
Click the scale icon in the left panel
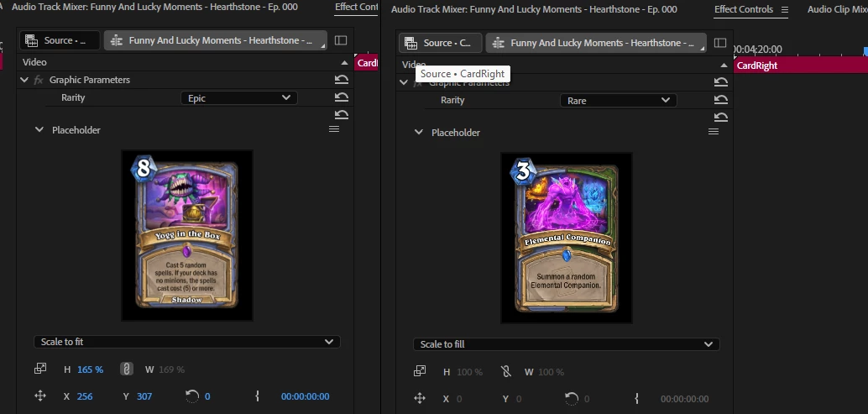(x=40, y=369)
